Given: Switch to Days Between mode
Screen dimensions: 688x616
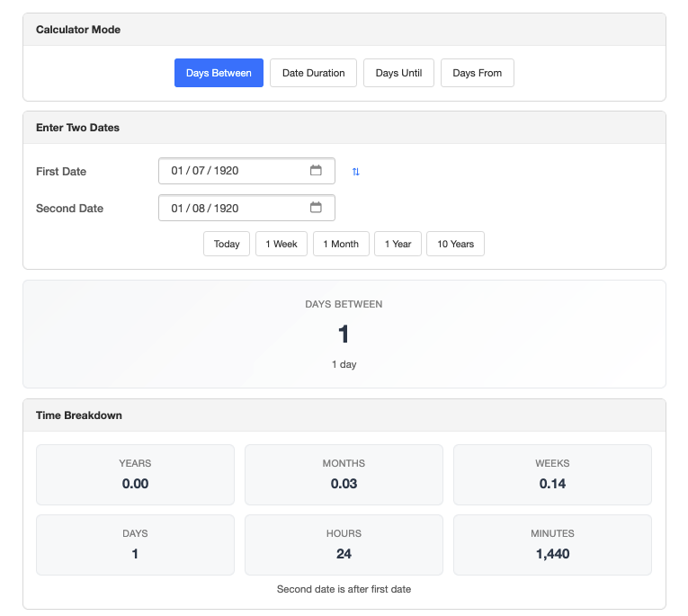Looking at the screenshot, I should click(x=219, y=73).
